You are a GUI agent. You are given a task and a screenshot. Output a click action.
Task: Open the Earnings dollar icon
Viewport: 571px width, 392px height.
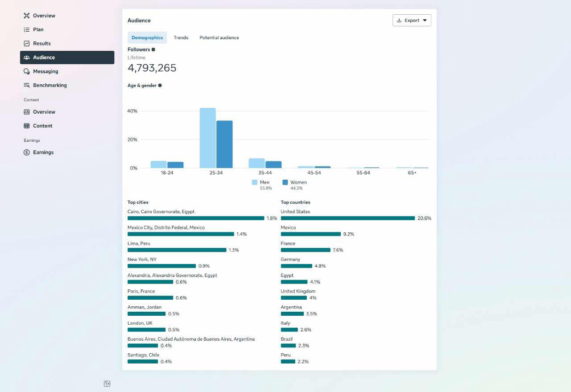27,153
